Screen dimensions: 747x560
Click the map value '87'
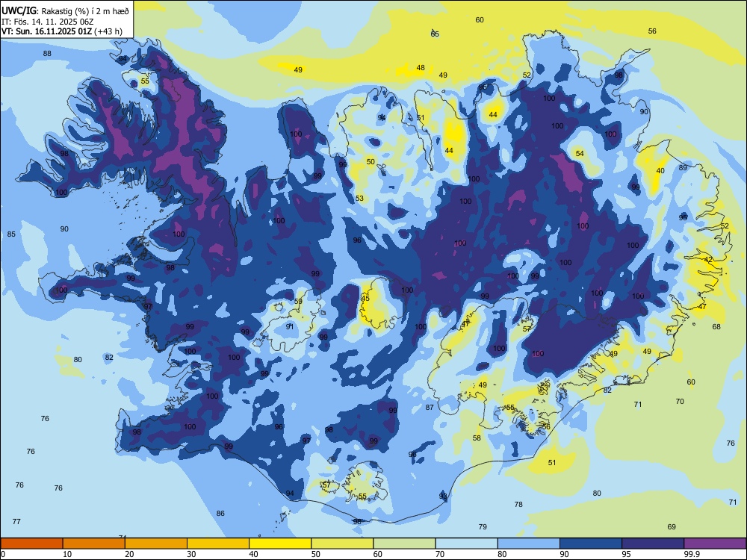[x=430, y=407]
